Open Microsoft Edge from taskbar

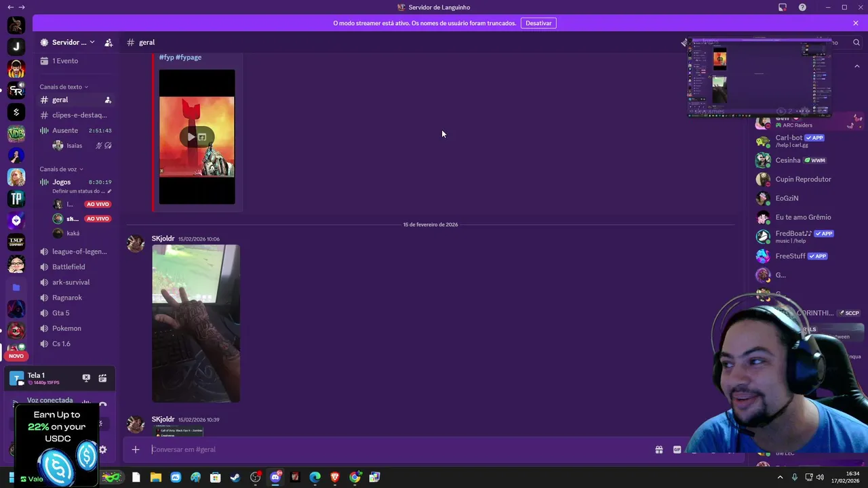(x=315, y=477)
